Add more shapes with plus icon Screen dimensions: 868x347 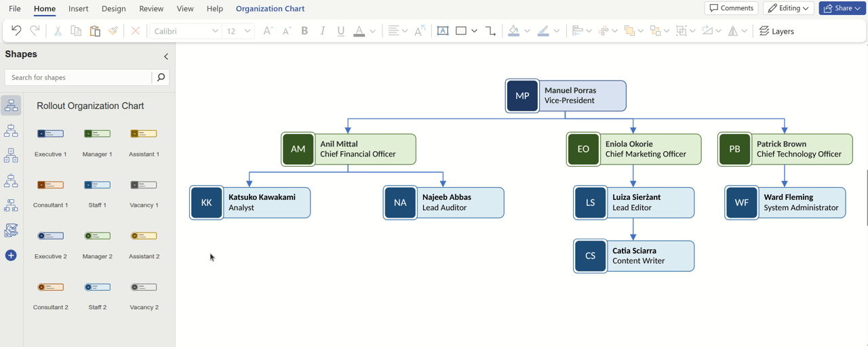(11, 256)
